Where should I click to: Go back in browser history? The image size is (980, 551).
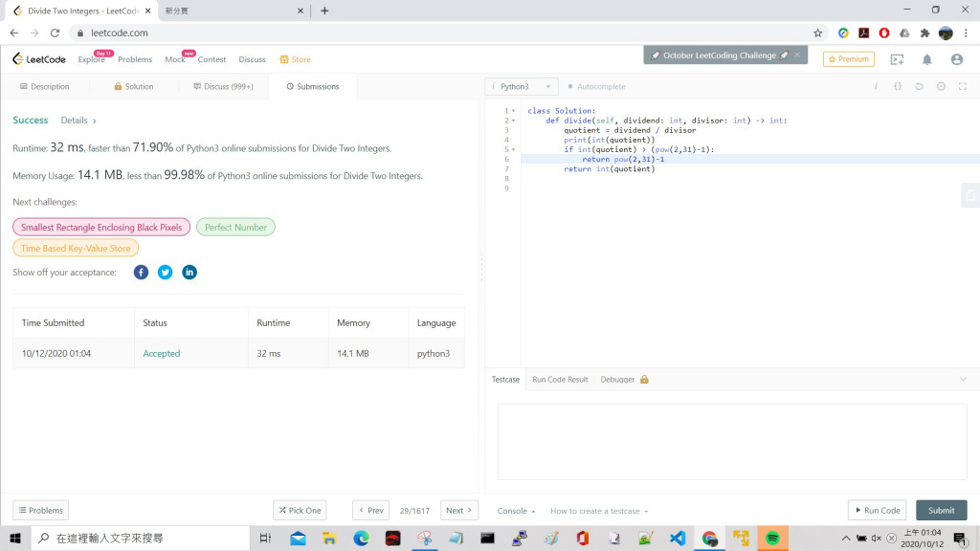tap(13, 33)
